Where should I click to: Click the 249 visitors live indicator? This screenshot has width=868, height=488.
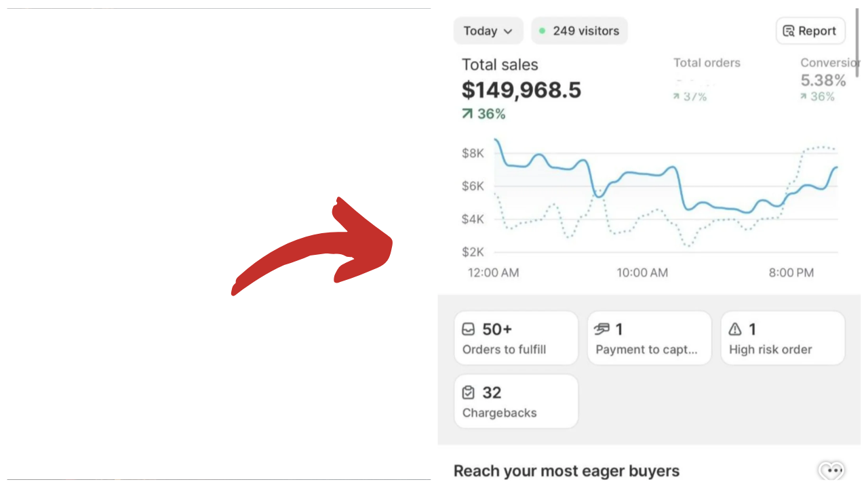(x=579, y=31)
